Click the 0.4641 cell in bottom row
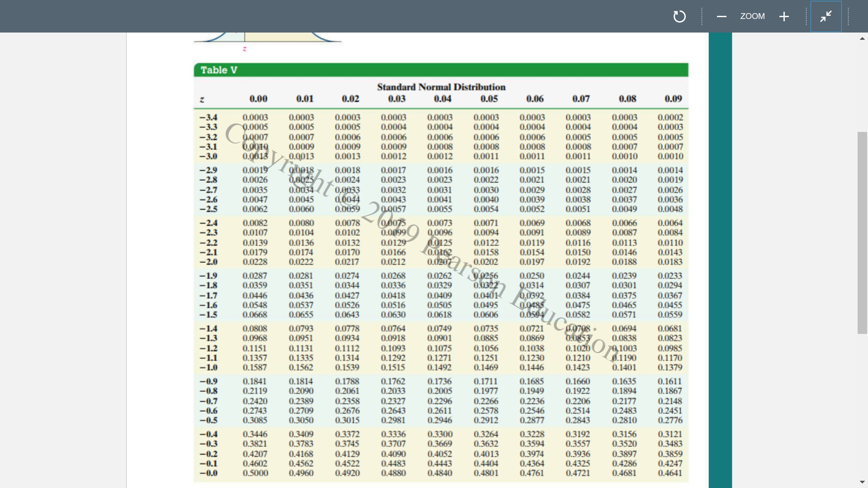 pyautogui.click(x=670, y=473)
